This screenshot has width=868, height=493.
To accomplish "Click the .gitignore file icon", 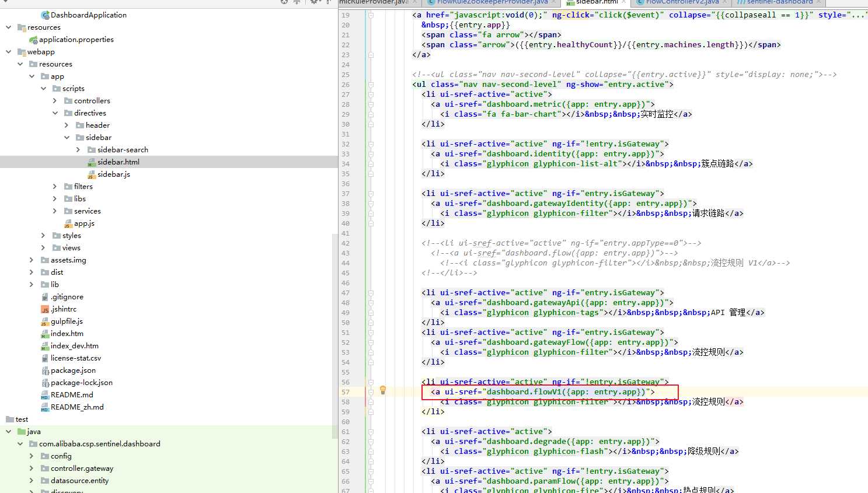I will pos(45,297).
